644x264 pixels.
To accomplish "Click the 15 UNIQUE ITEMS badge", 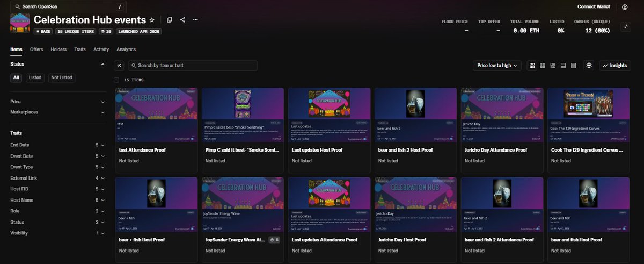I will pyautogui.click(x=76, y=32).
